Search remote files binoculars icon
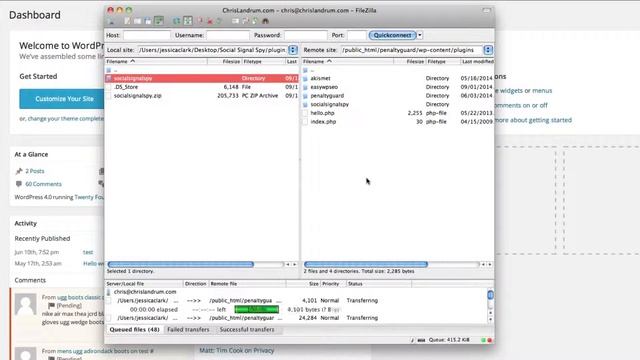This screenshot has height=360, width=640. [265, 21]
